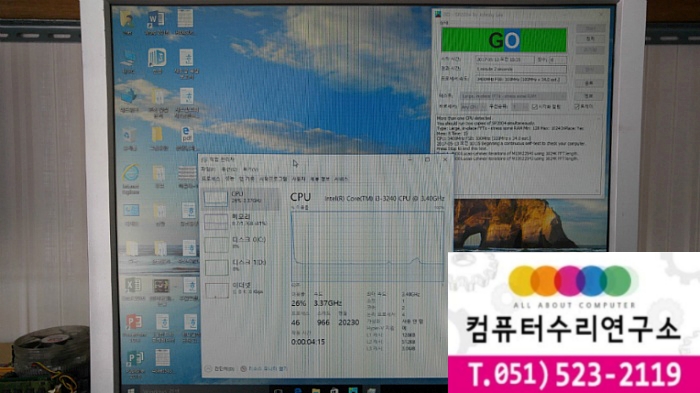The image size is (700, 393).
Task: Click the 정보 button in SP2004
Action: (x=589, y=96)
